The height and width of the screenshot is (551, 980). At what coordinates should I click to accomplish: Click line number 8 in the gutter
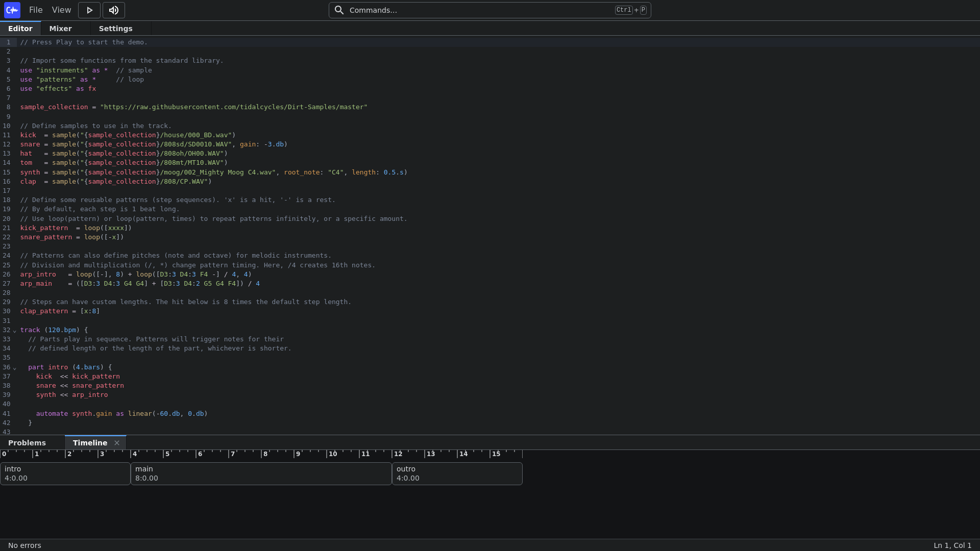point(8,107)
